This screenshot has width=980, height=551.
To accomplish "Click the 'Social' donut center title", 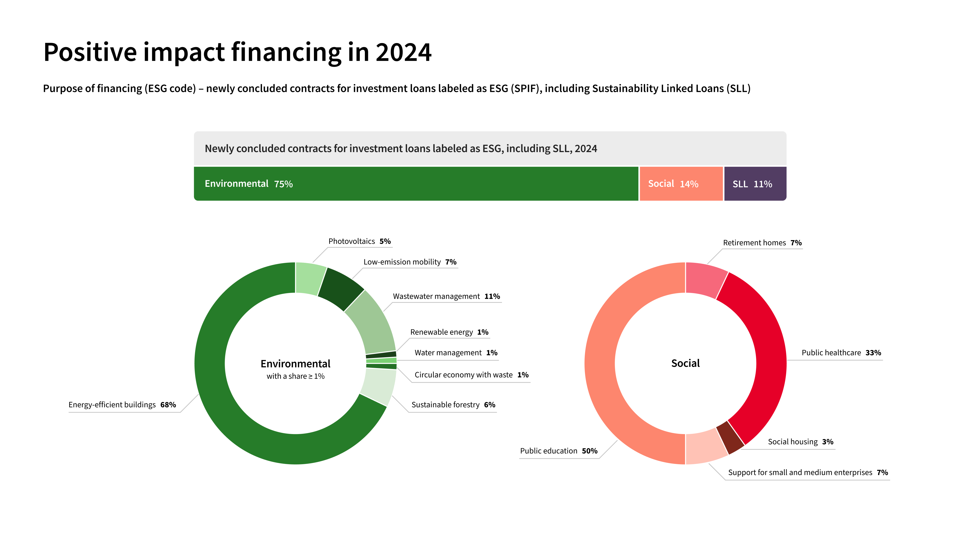I will point(685,364).
